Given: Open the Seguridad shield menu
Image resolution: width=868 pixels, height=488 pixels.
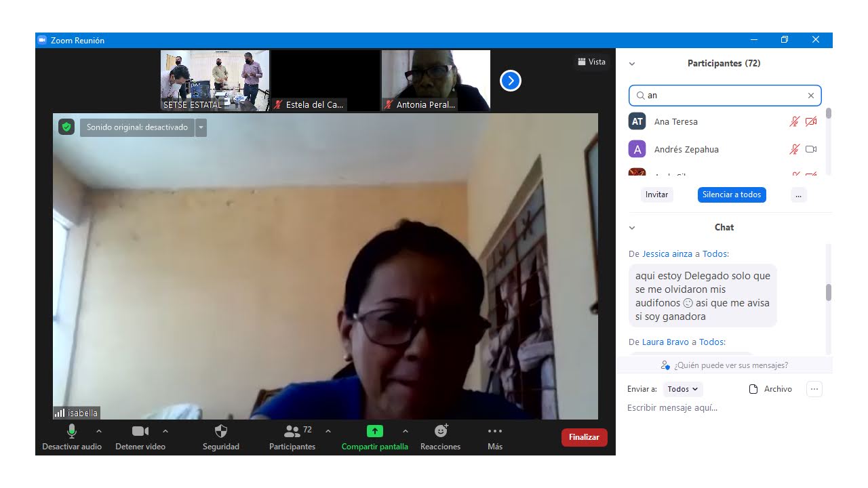Looking at the screenshot, I should pyautogui.click(x=221, y=431).
